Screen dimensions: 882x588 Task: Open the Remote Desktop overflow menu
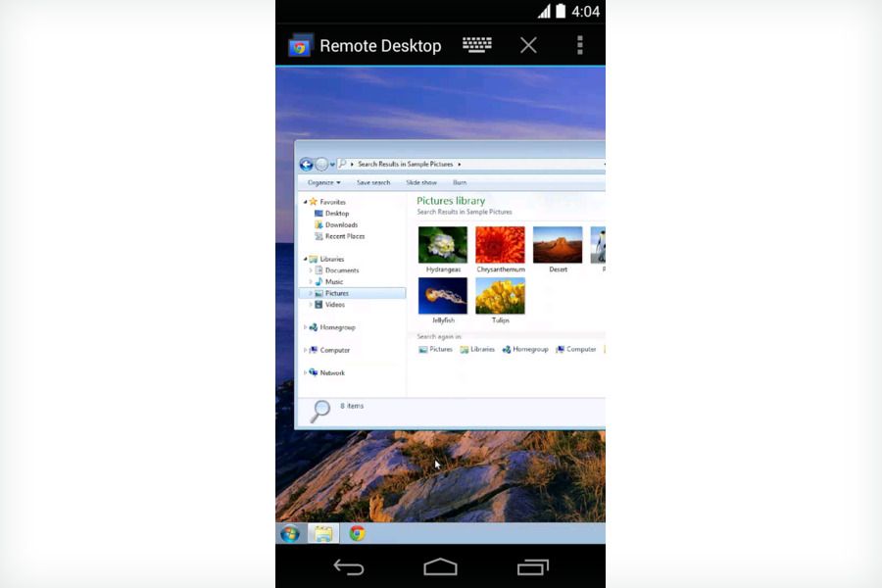pos(579,45)
